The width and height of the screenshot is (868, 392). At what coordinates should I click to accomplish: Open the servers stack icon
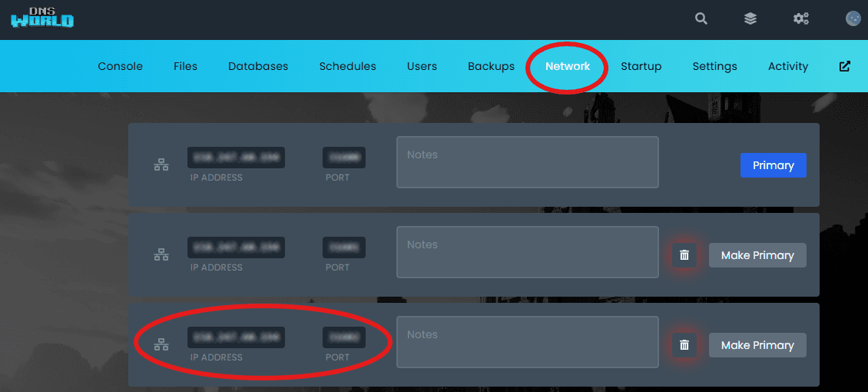750,18
